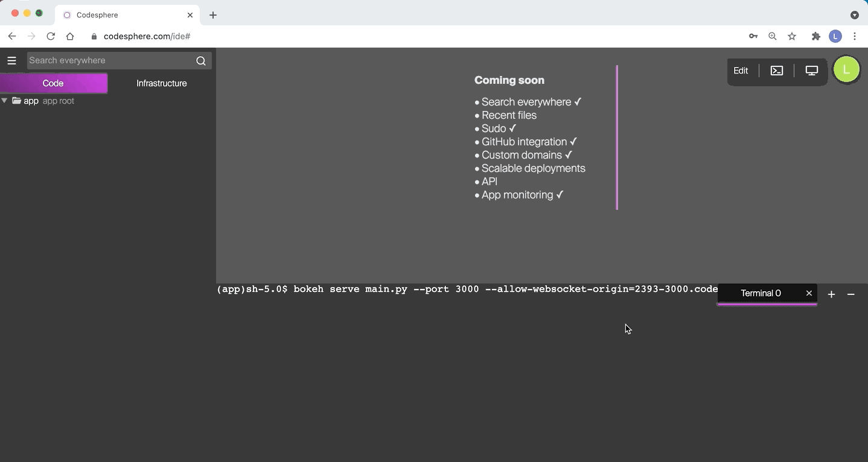Open the green user avatar menu
Viewport: 868px width, 462px height.
(x=846, y=70)
